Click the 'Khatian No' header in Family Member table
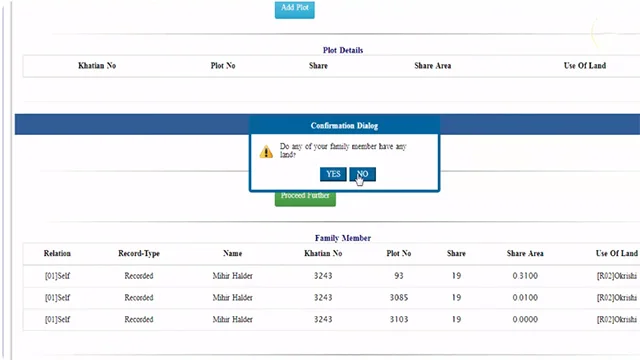Image resolution: width=640 pixels, height=360 pixels. [x=323, y=253]
